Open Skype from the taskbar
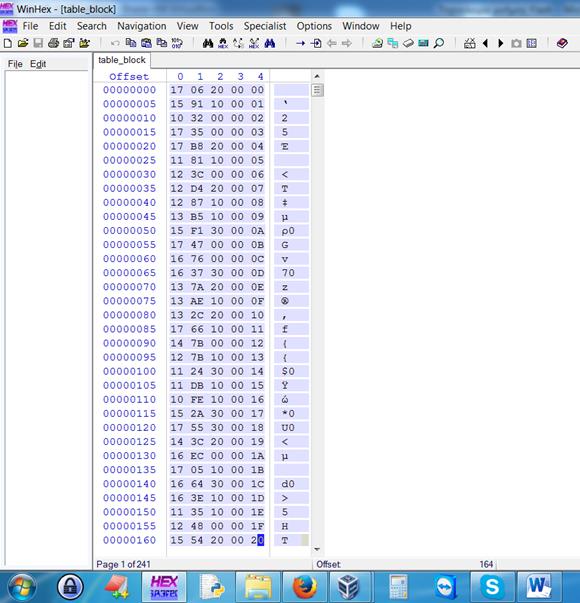Screen dimensions: 580x603 492,587
